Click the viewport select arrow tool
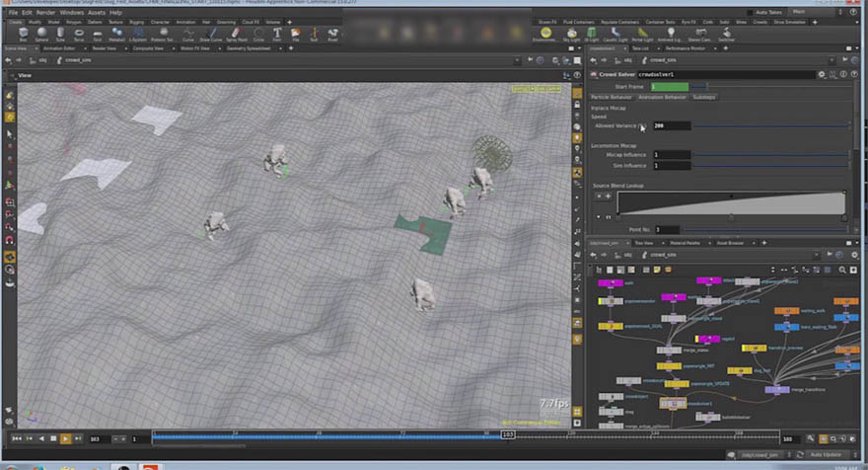This screenshot has height=470, width=868. pyautogui.click(x=10, y=133)
